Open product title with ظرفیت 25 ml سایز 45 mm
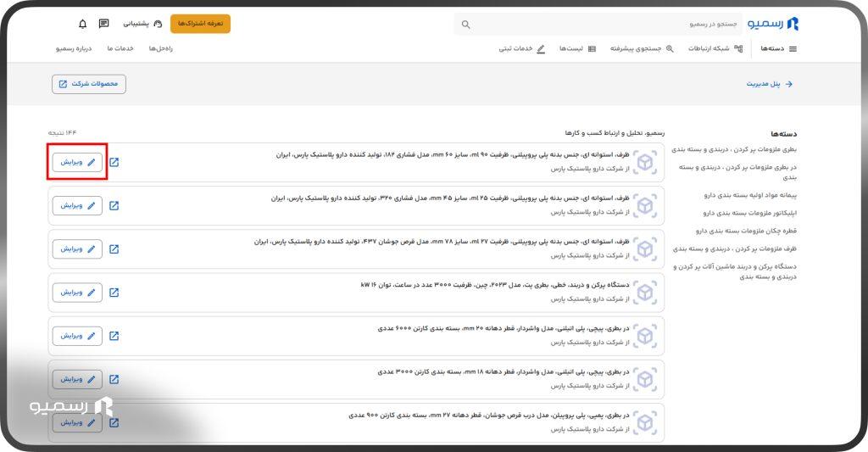 point(450,198)
